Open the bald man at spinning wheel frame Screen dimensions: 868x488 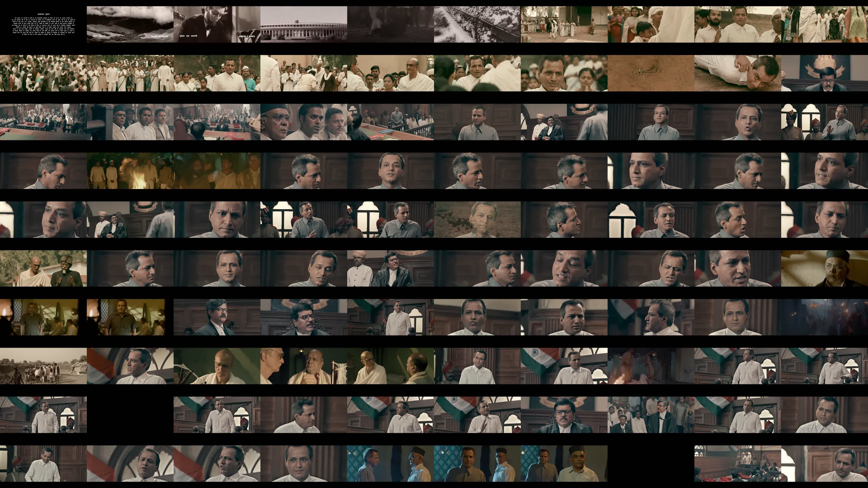click(x=217, y=366)
